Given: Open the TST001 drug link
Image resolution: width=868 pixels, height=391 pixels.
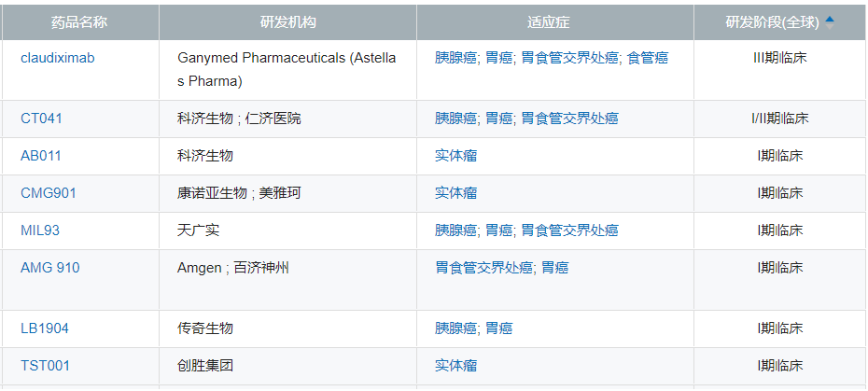Looking at the screenshot, I should [46, 366].
